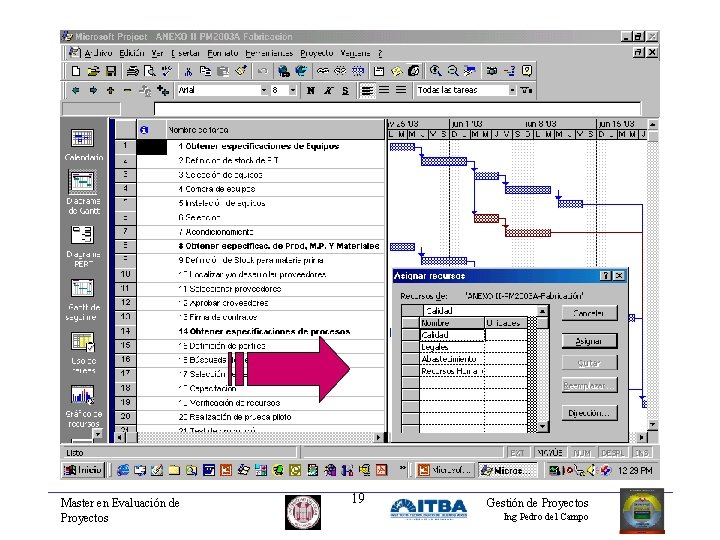
Task: Click the volume speaker tray icon
Action: (x=592, y=470)
